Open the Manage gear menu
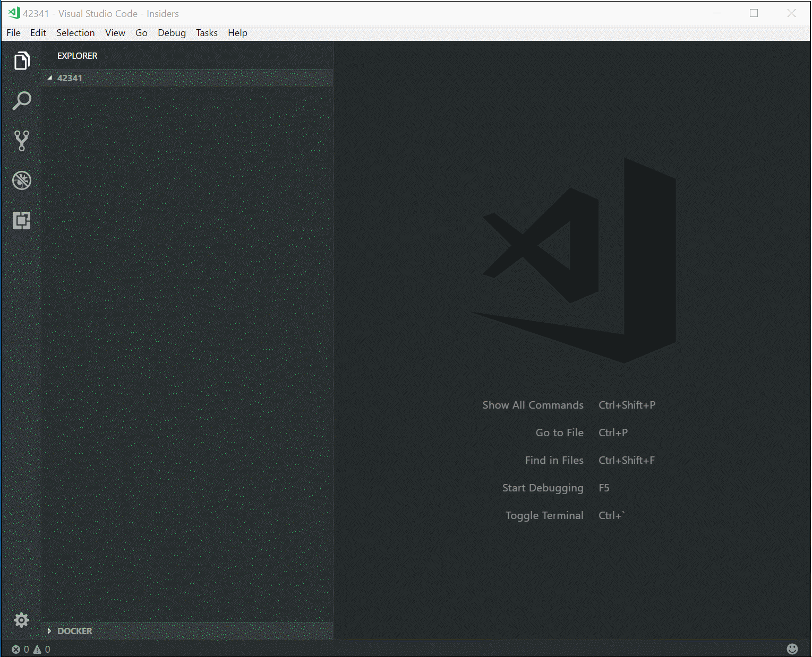The image size is (812, 657). point(22,620)
